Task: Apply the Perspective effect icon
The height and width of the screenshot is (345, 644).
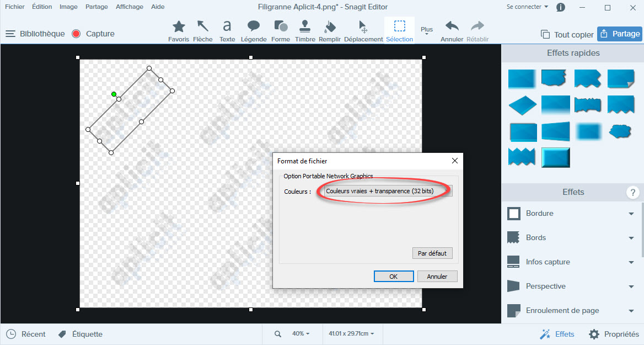Action: 513,286
